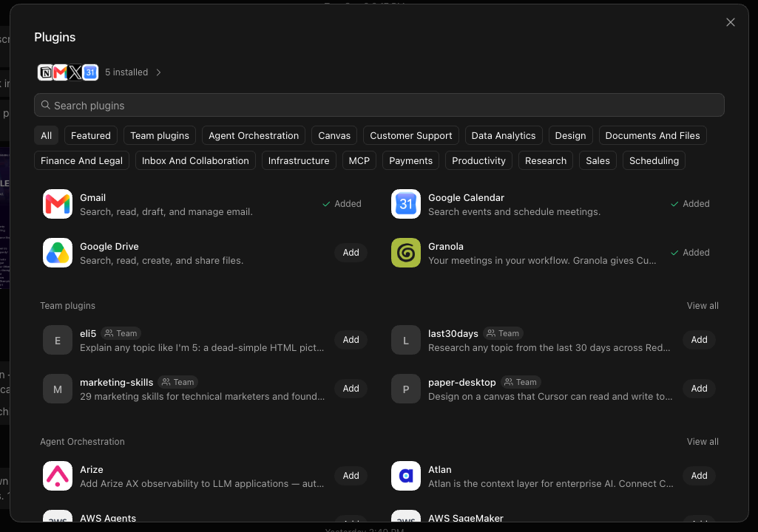758x532 pixels.
Task: Filter by Documents And Files category
Action: [x=652, y=136]
